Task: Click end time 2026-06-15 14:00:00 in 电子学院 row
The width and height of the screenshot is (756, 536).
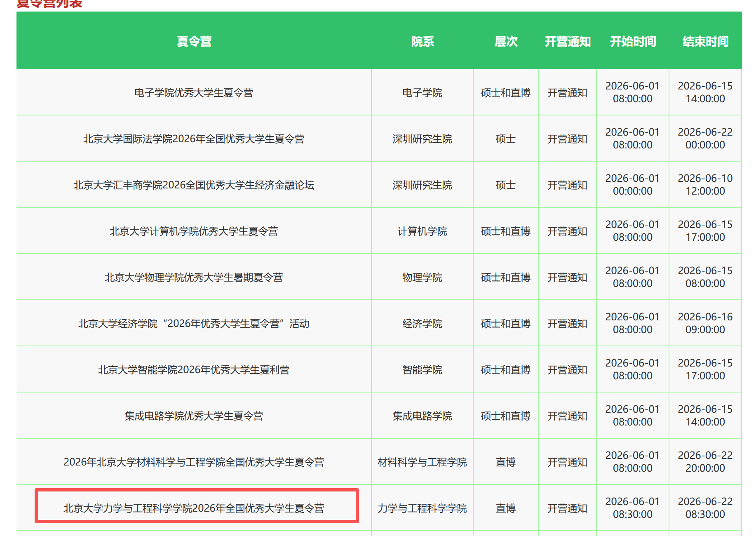Action: [x=705, y=92]
